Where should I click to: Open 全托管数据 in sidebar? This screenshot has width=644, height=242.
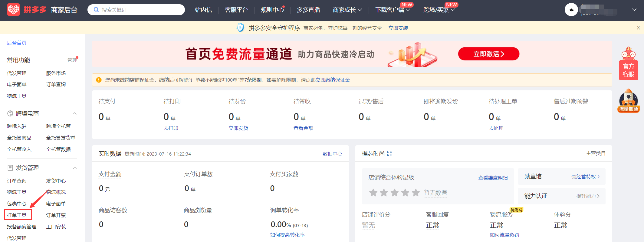coord(58,149)
